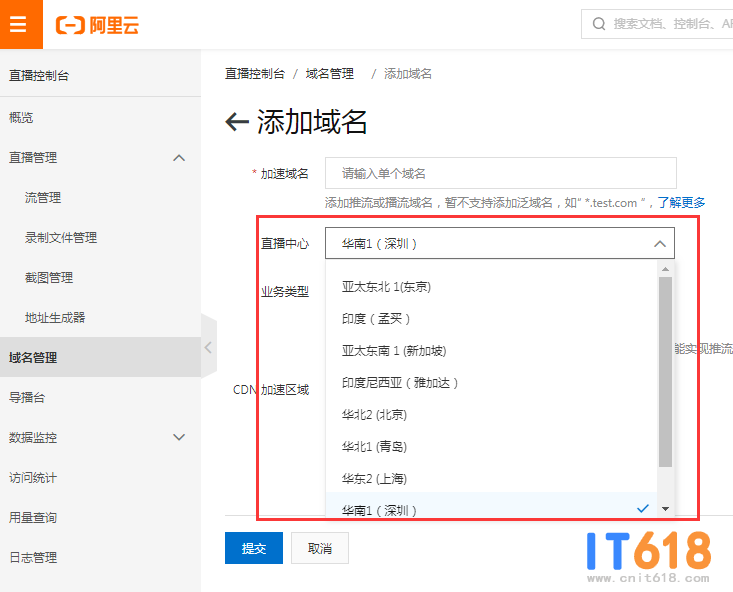Click the search magnifier icon
The height and width of the screenshot is (592, 733).
[x=599, y=24]
